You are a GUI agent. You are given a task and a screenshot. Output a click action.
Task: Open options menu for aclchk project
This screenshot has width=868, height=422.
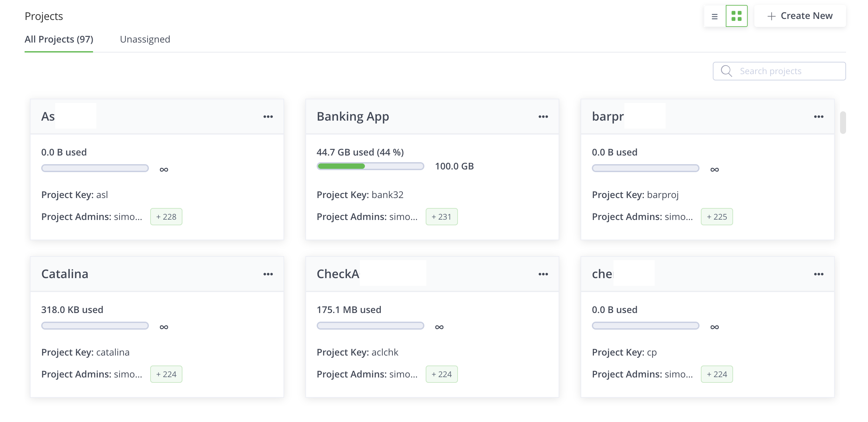pos(543,274)
